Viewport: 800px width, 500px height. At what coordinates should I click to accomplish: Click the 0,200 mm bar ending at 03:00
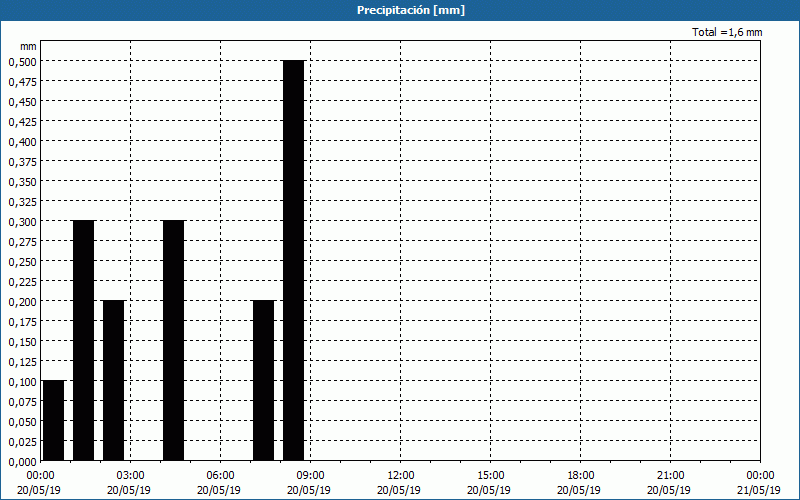113,381
